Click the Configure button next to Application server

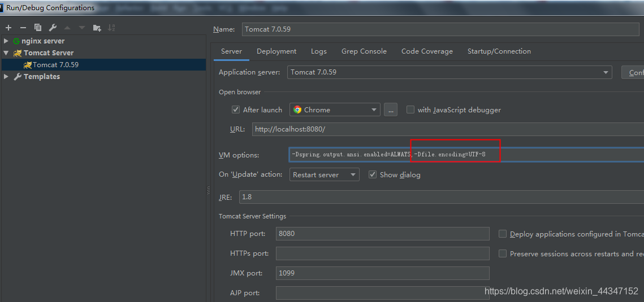[633, 72]
